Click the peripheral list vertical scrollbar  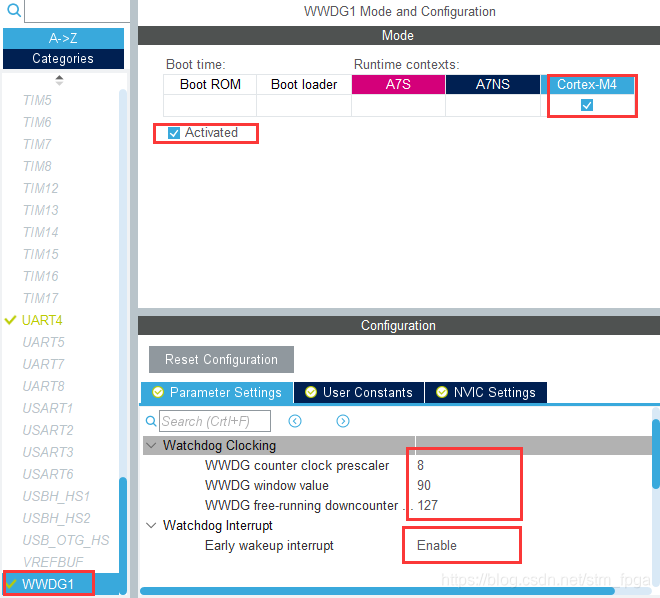pyautogui.click(x=123, y=534)
